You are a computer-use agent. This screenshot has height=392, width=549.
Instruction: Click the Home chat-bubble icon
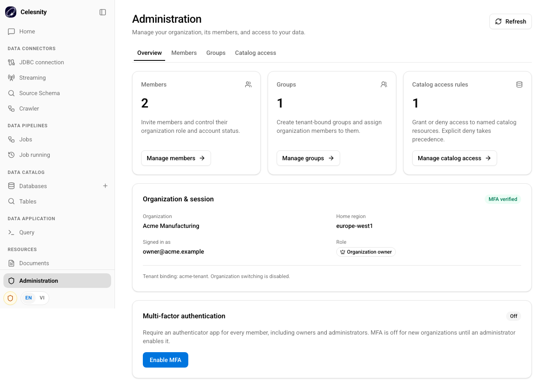[12, 31]
